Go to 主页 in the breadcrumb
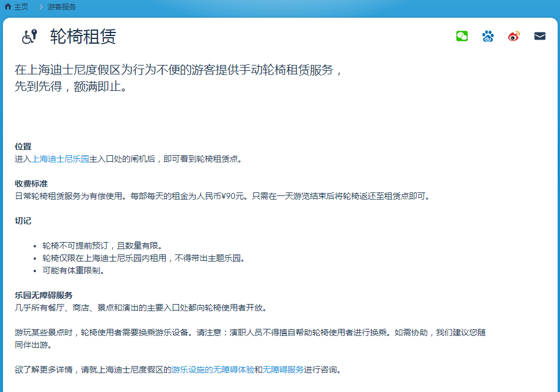The width and height of the screenshot is (560, 392). [21, 7]
